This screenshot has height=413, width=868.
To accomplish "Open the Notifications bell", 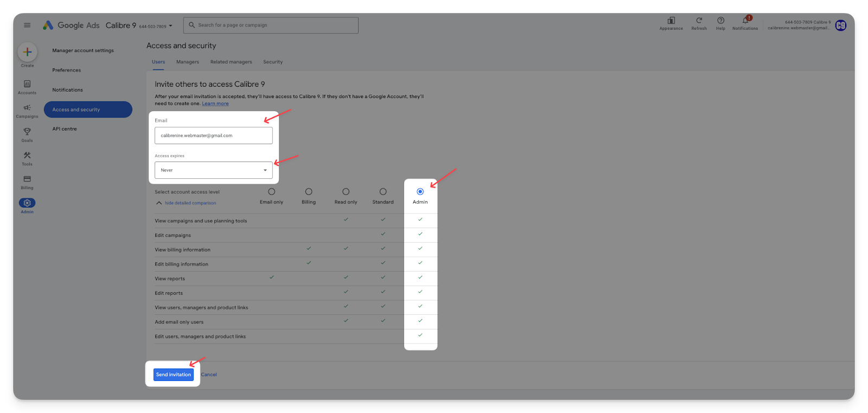I will (745, 21).
